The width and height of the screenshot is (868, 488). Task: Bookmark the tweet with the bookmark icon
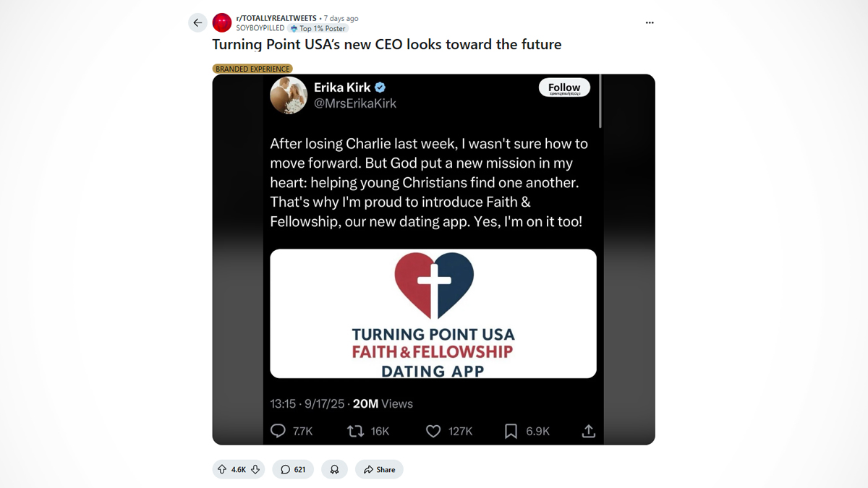[x=511, y=431]
